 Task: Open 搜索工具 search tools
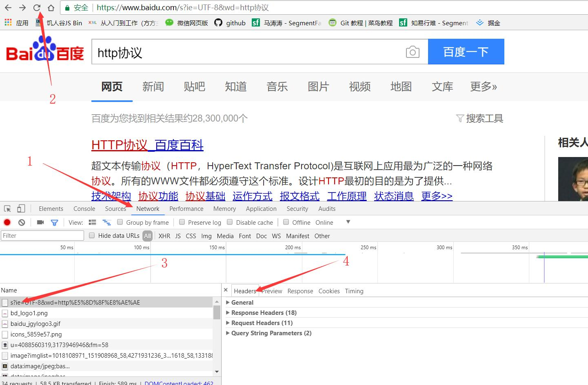point(479,118)
